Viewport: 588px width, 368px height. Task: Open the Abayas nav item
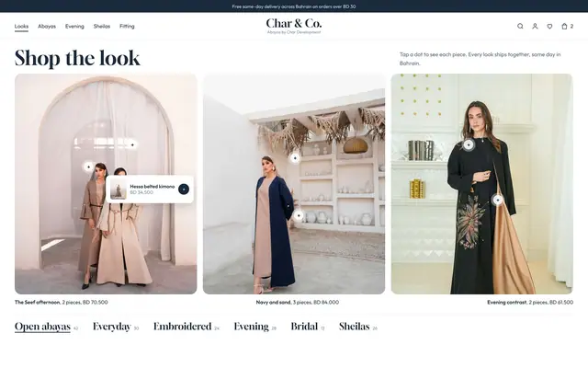pos(47,27)
